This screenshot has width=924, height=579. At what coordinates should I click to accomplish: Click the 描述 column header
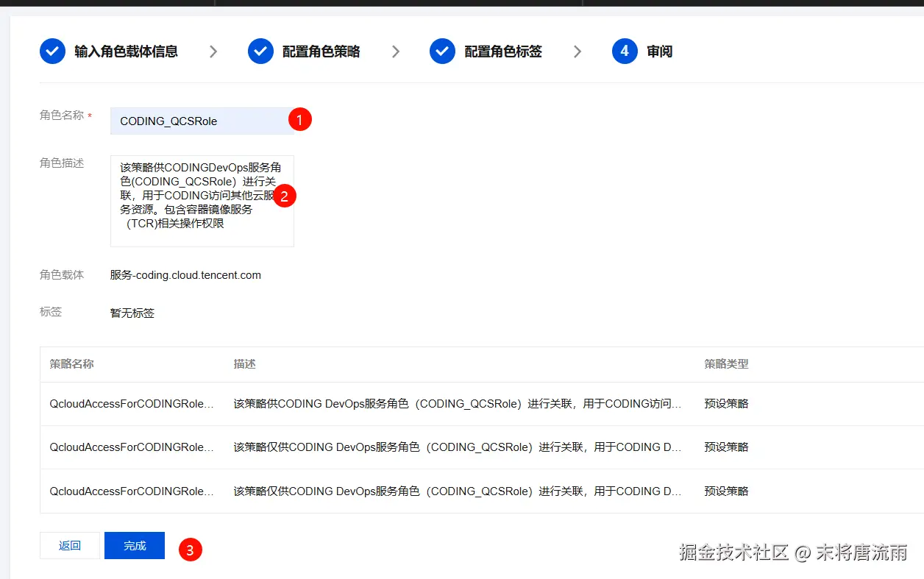(244, 364)
